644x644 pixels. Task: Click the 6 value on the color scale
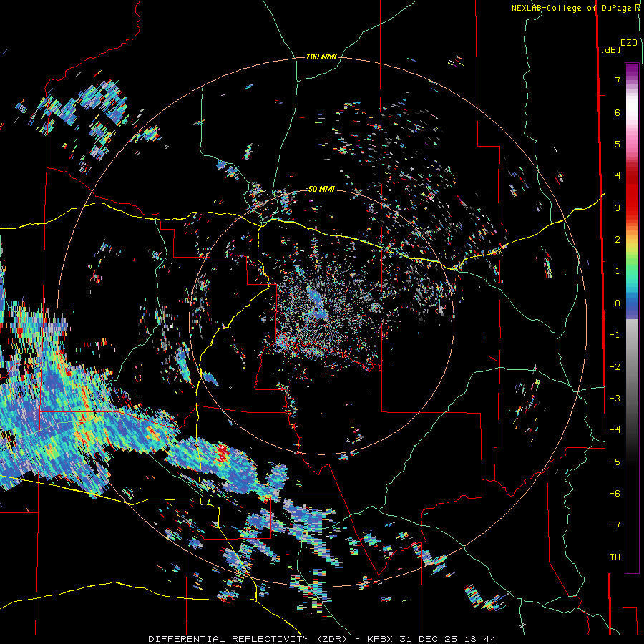[618, 112]
